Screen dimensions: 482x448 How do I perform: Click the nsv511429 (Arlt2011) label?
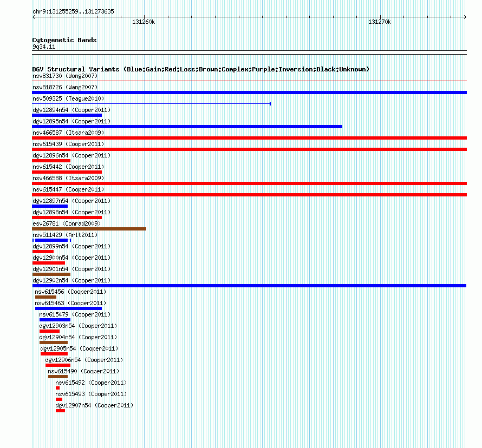tap(65, 235)
